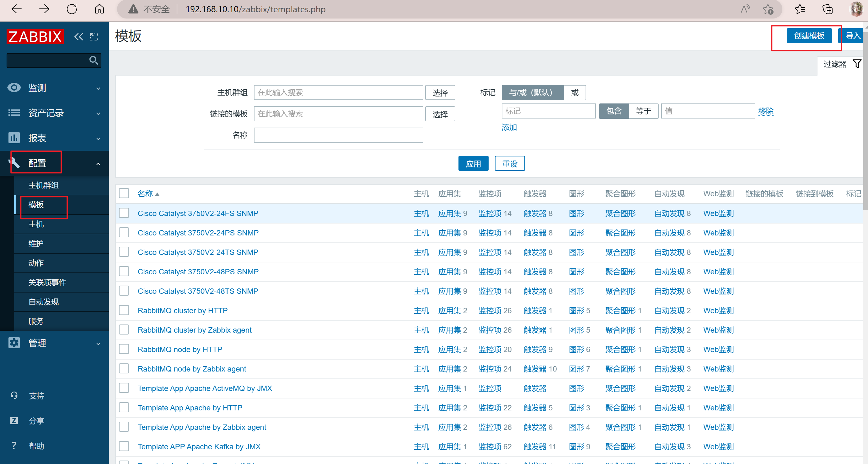Screen dimensions: 868x464
Task: Toggle kiosk sidebar hide icon
Action: pyautogui.click(x=94, y=36)
